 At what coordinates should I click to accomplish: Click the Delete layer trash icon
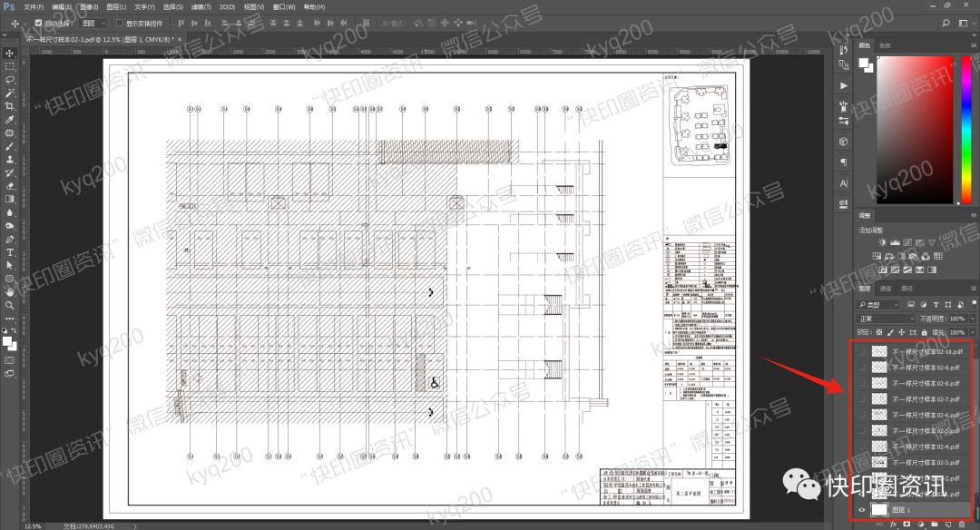click(962, 525)
